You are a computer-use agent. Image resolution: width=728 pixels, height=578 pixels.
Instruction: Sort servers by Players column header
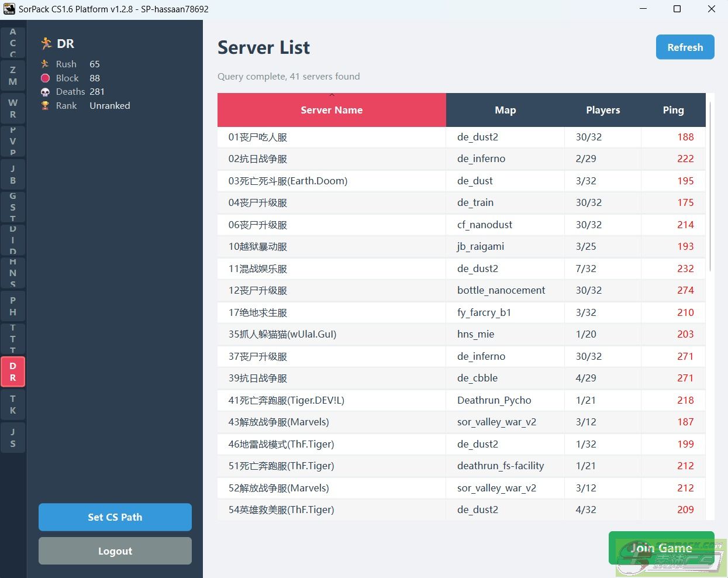click(603, 110)
